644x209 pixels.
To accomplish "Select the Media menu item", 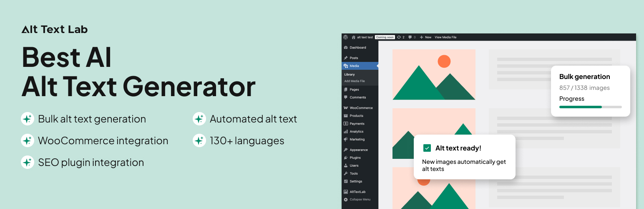I will (360, 66).
